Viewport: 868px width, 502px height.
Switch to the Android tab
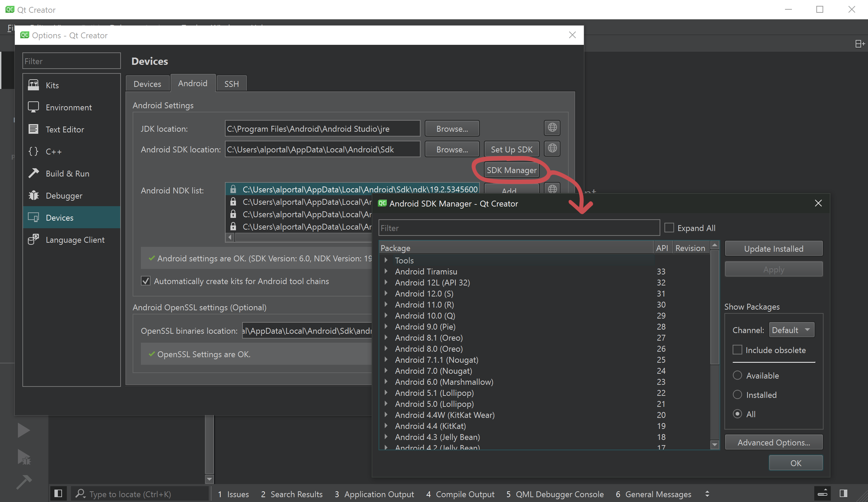[193, 83]
